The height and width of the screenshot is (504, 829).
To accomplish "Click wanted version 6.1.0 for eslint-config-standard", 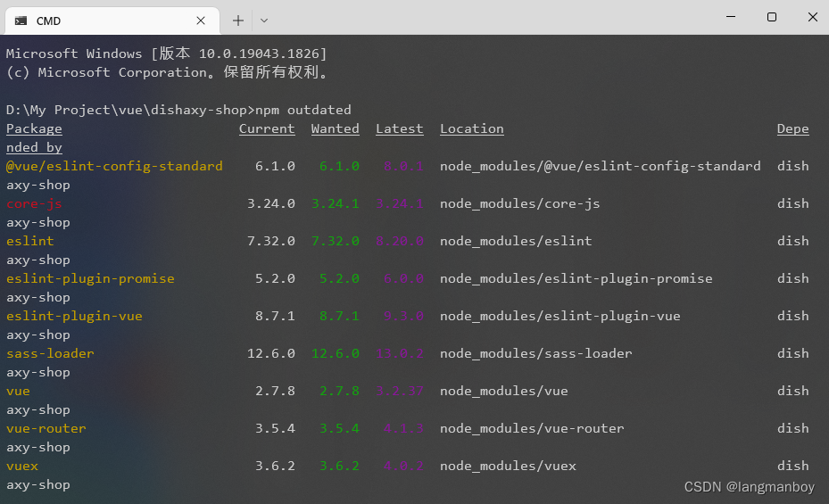I will [339, 167].
